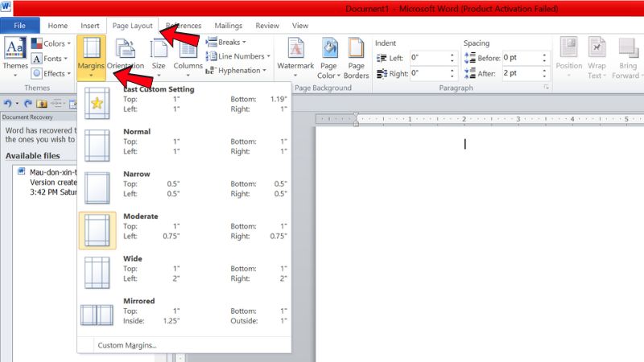Viewport: 644px width, 362px height.
Task: Select the Narrow margin preset
Action: point(184,188)
